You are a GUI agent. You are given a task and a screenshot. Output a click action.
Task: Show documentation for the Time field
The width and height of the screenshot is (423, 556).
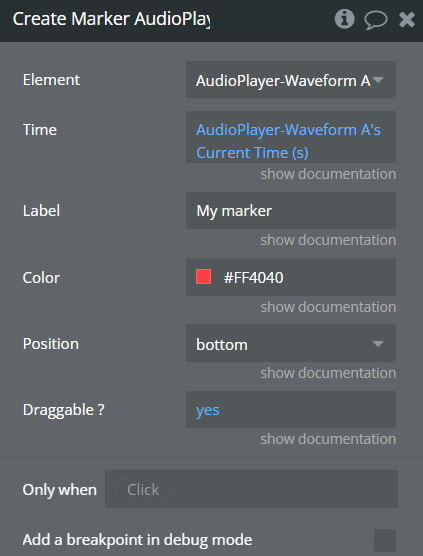pyautogui.click(x=328, y=174)
